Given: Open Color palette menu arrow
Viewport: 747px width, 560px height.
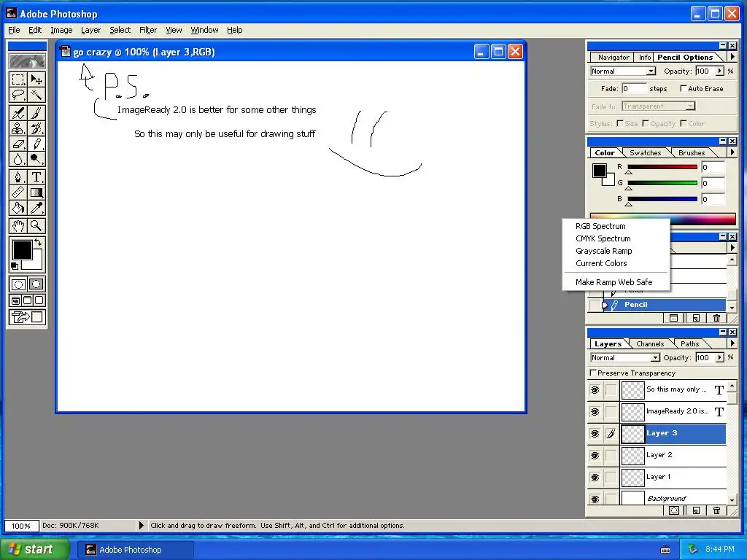Looking at the screenshot, I should pyautogui.click(x=732, y=152).
